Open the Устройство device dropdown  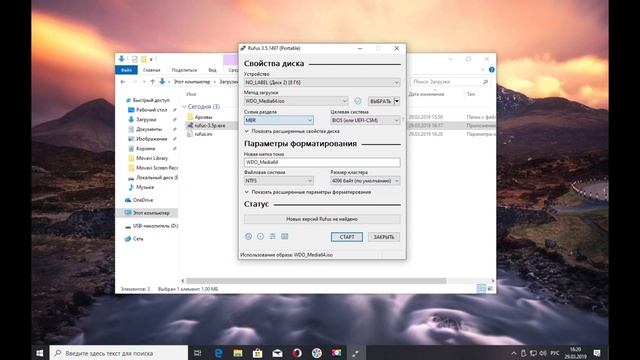322,82
